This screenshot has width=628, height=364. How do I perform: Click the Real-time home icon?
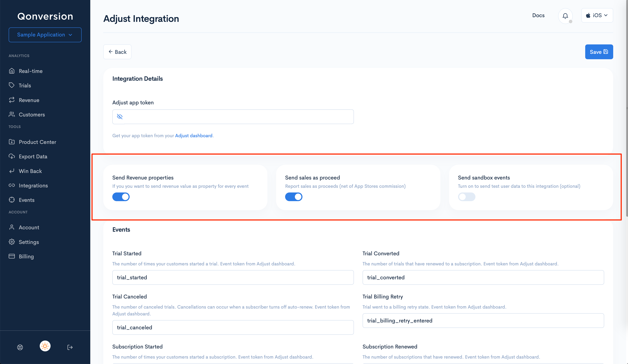click(x=12, y=71)
